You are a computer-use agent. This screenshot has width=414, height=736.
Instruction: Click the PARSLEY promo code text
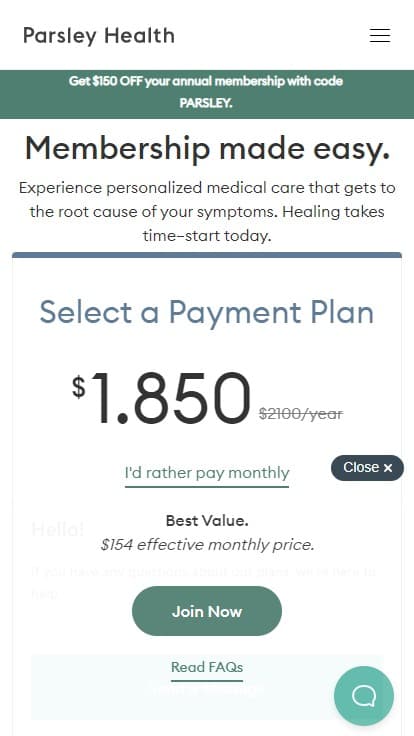pos(206,103)
